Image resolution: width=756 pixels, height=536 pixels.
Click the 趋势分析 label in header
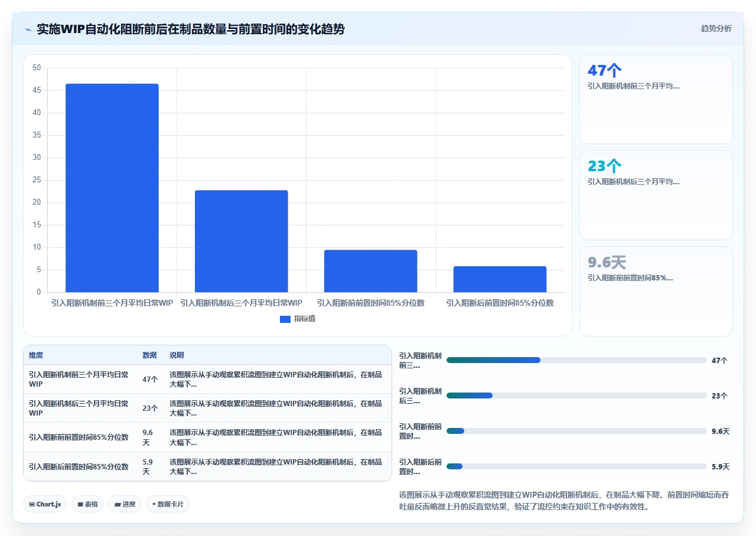click(x=716, y=28)
